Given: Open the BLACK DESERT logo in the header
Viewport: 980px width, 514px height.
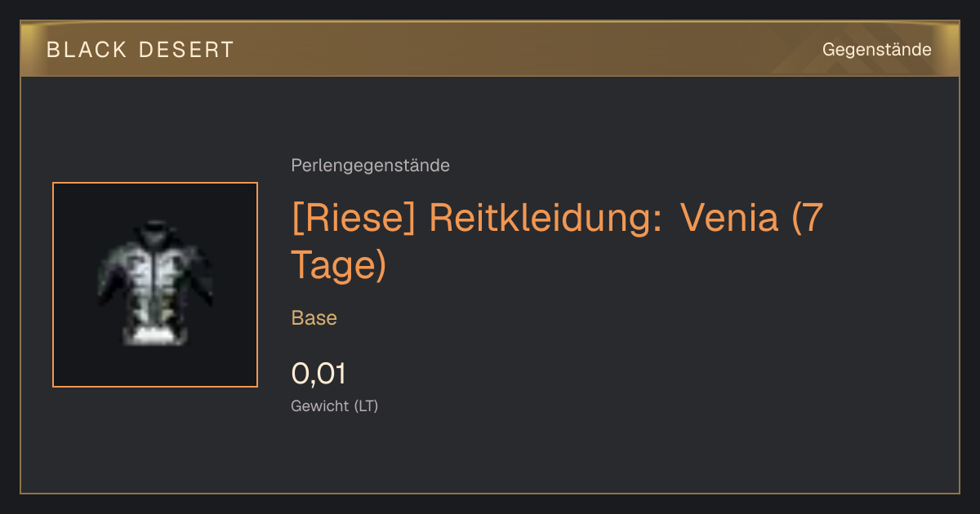Looking at the screenshot, I should tap(140, 50).
